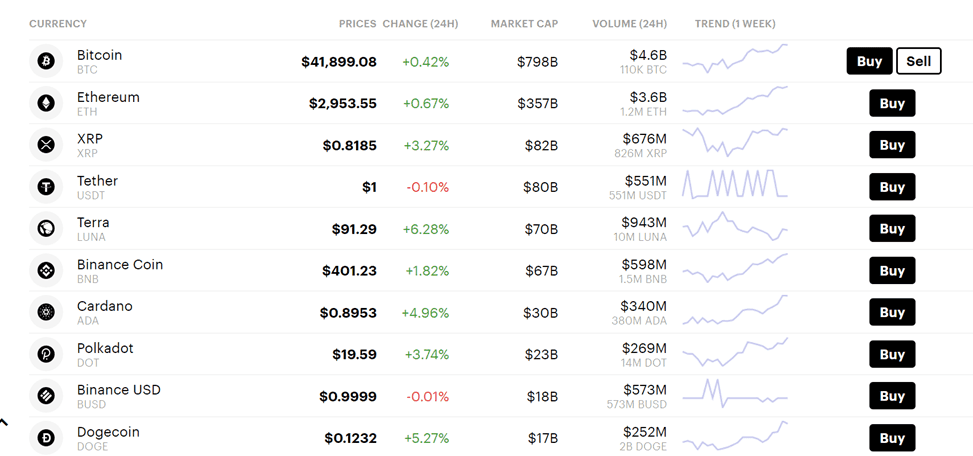Sort by the CHANGE (24H) column header

(x=420, y=24)
